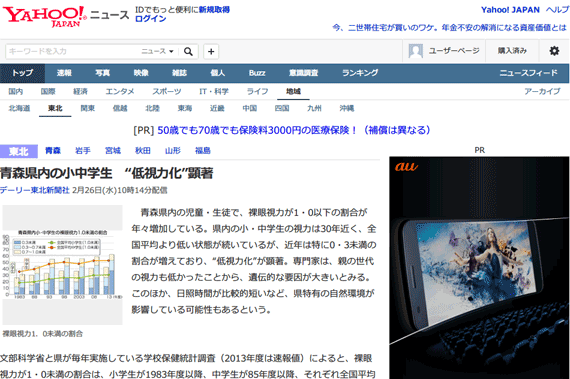Select 近畿 region
The width and height of the screenshot is (570, 379).
click(217, 108)
